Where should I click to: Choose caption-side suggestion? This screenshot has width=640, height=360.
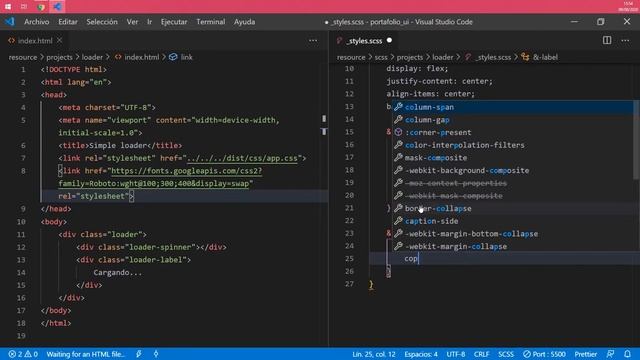[513, 221]
